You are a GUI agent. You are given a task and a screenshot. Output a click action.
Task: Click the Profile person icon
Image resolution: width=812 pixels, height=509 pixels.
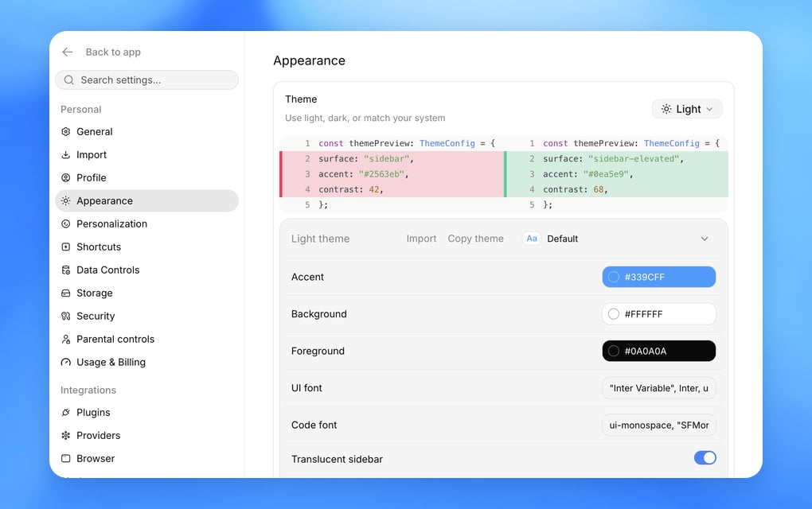point(66,177)
